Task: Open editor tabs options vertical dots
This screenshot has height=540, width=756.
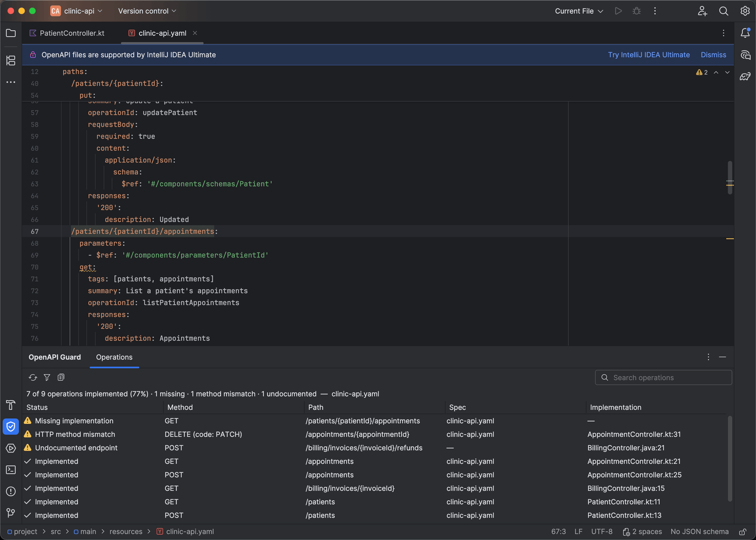Action: coord(723,33)
